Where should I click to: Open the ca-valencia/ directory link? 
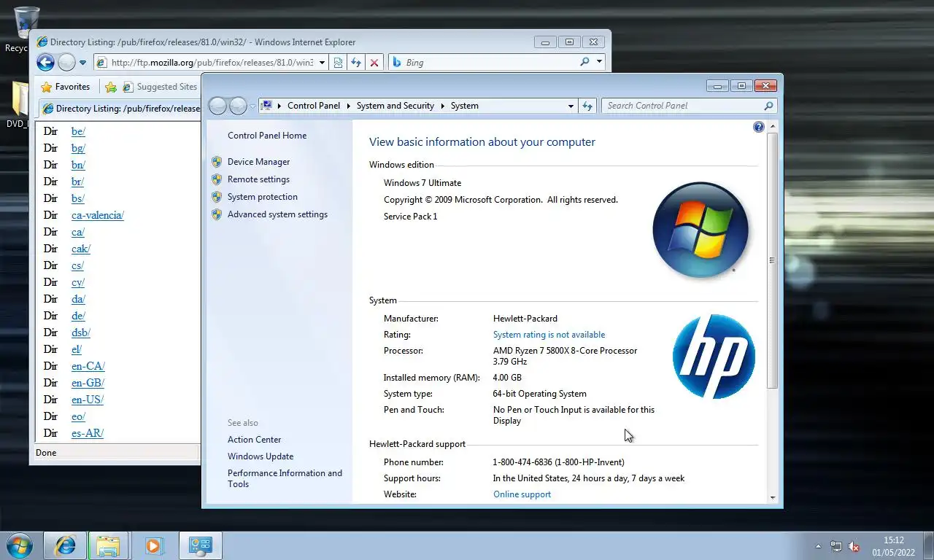[98, 215]
